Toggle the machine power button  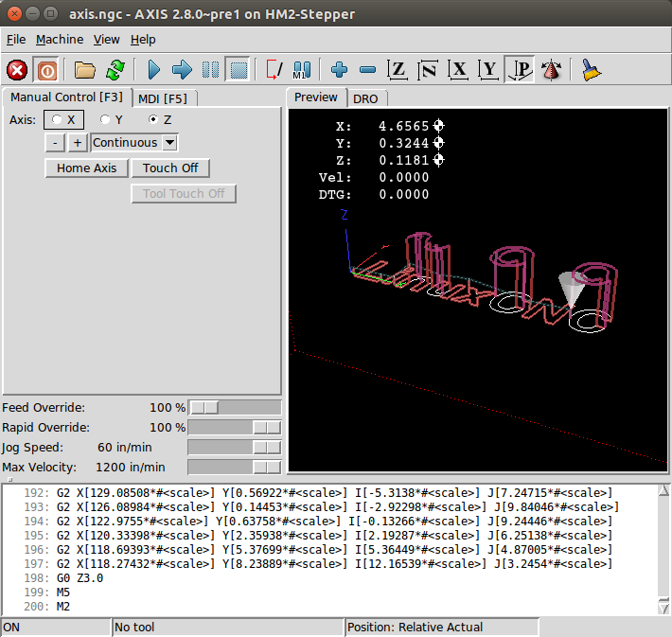[x=45, y=70]
